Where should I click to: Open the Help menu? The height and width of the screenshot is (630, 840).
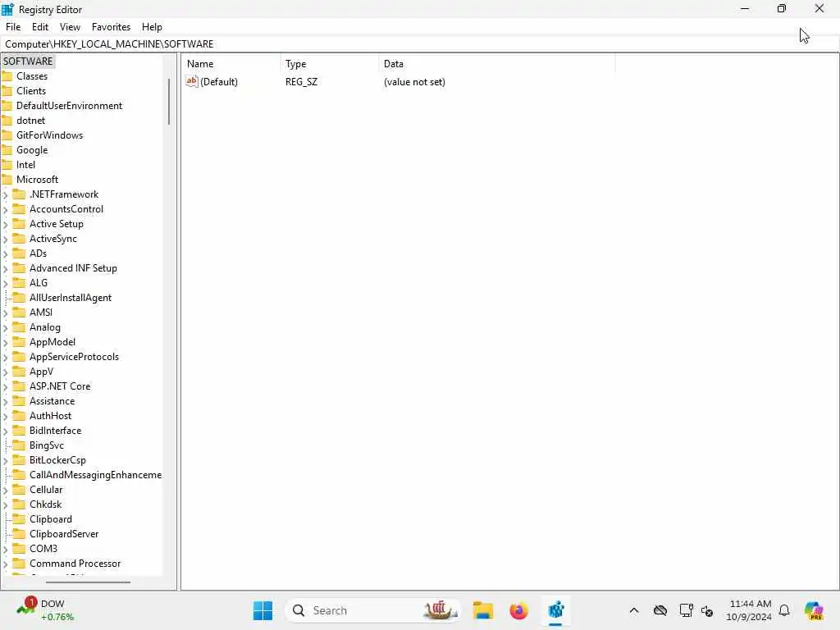(x=152, y=27)
